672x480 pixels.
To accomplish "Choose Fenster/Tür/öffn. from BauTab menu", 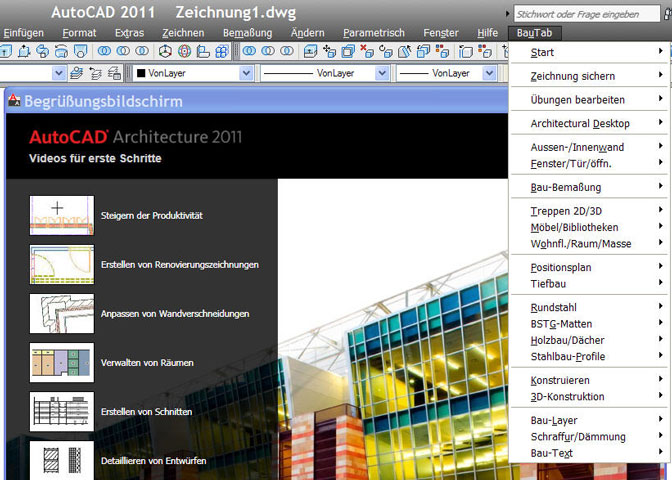I will pos(589,163).
